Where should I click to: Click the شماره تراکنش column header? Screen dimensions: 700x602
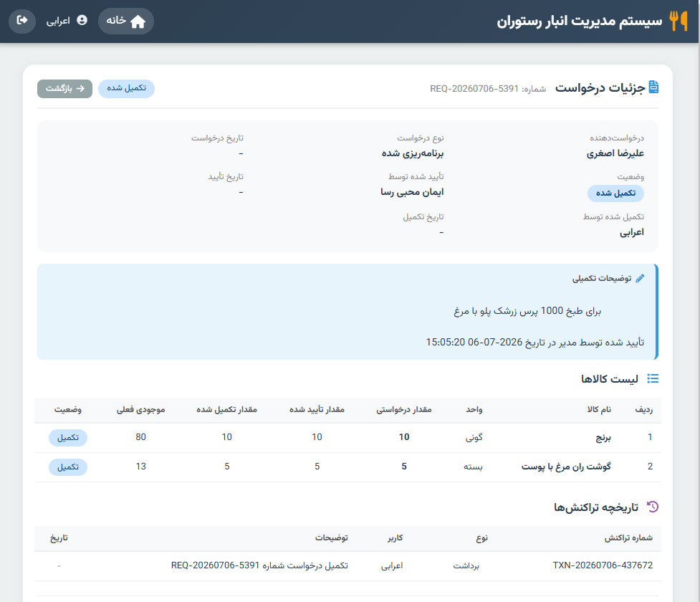tap(628, 538)
